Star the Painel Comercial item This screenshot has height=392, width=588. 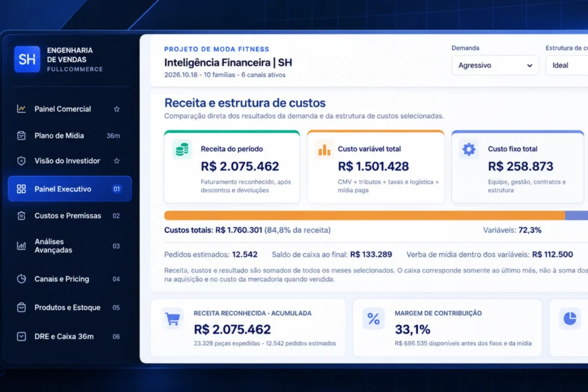pyautogui.click(x=117, y=109)
